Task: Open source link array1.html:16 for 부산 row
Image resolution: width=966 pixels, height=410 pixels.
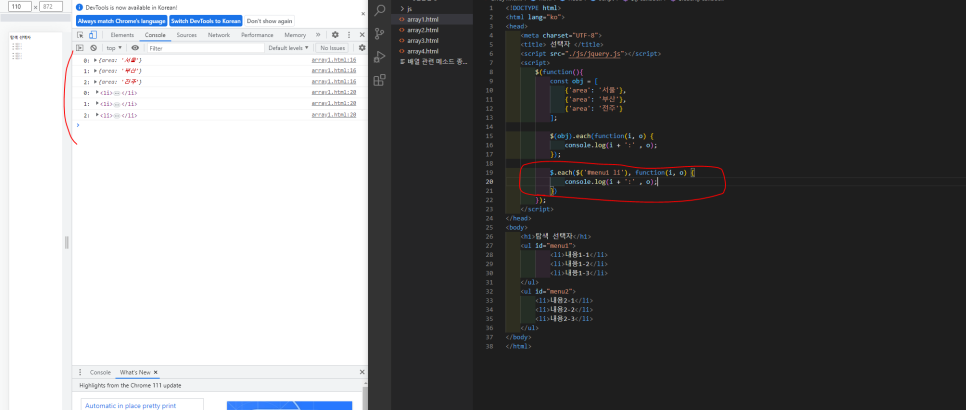Action: coord(334,71)
